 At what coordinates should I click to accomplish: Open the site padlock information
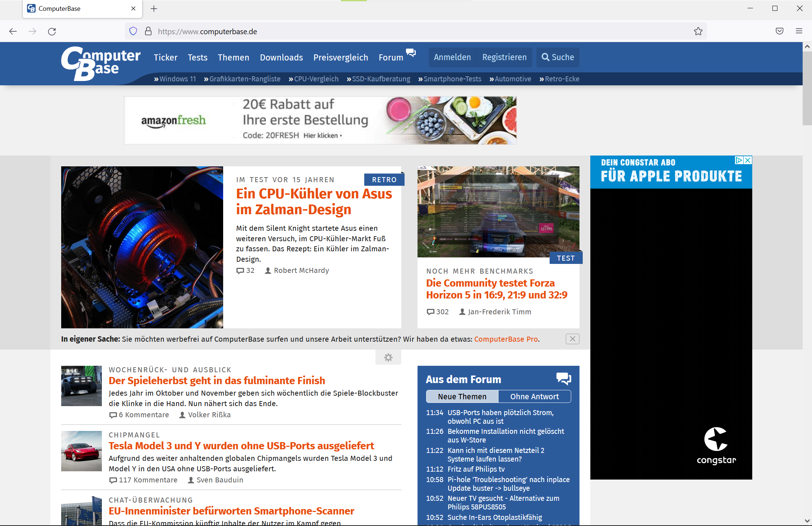pyautogui.click(x=148, y=31)
